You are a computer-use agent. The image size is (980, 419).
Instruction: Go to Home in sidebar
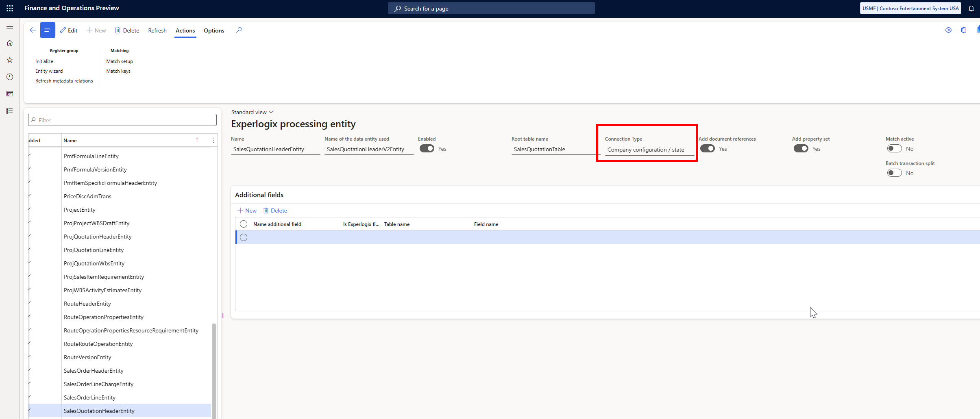10,43
